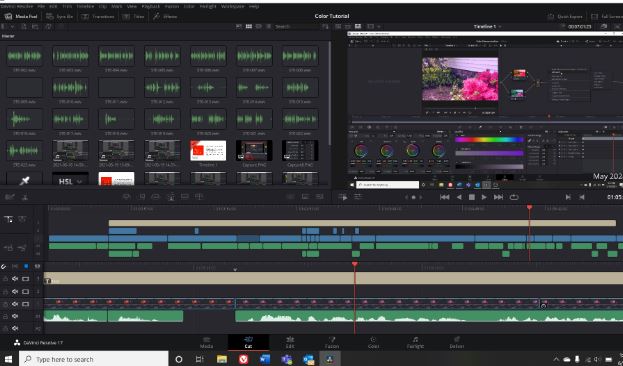The height and width of the screenshot is (366, 623).
Task: Open the Timeline menu
Action: [85, 6]
